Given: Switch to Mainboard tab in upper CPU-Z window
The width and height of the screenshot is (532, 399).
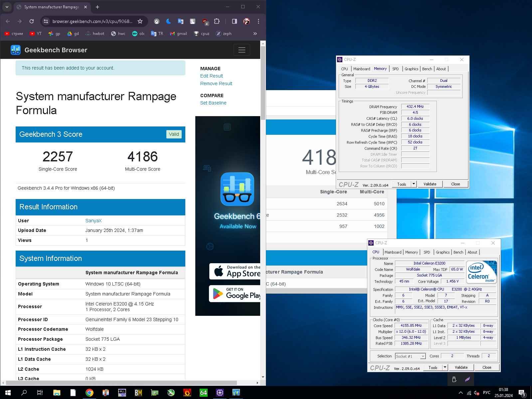Looking at the screenshot, I should [x=362, y=69].
